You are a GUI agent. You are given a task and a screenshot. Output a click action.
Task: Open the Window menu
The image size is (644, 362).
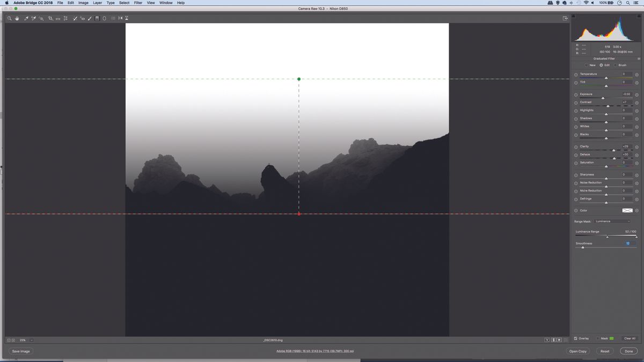pyautogui.click(x=165, y=3)
